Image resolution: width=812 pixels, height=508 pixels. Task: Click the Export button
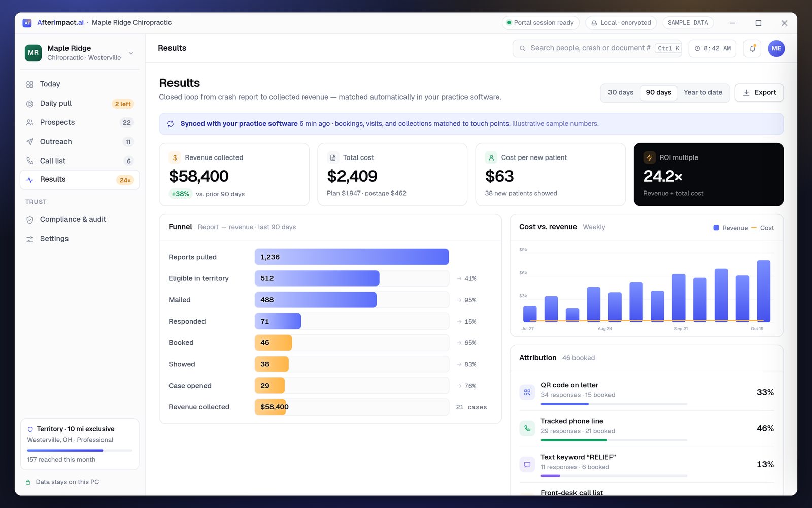759,92
